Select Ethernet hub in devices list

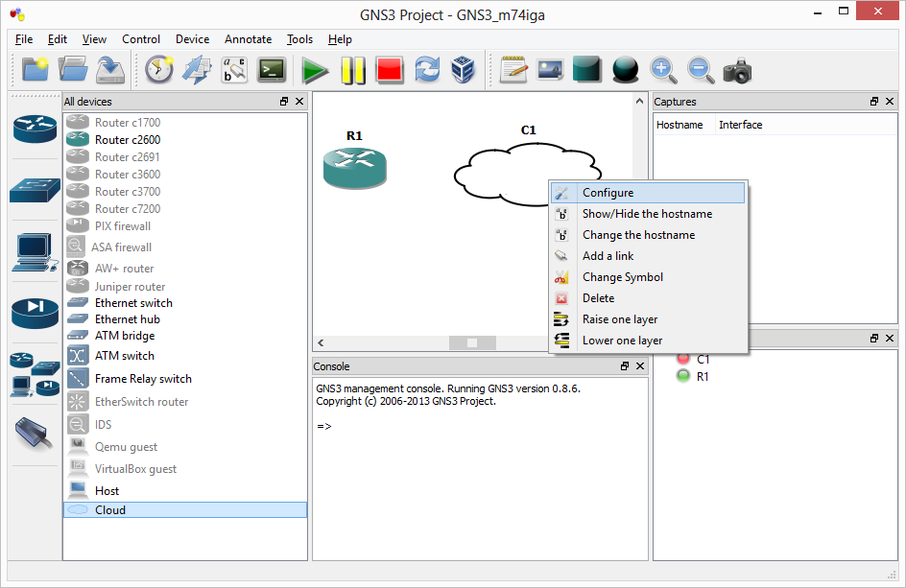(185, 318)
